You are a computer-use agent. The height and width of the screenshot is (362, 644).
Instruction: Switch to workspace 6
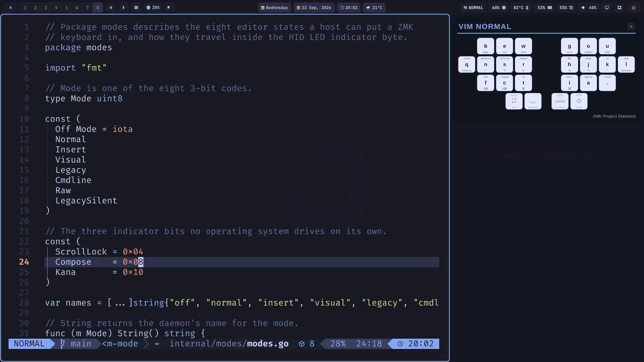pos(77,8)
